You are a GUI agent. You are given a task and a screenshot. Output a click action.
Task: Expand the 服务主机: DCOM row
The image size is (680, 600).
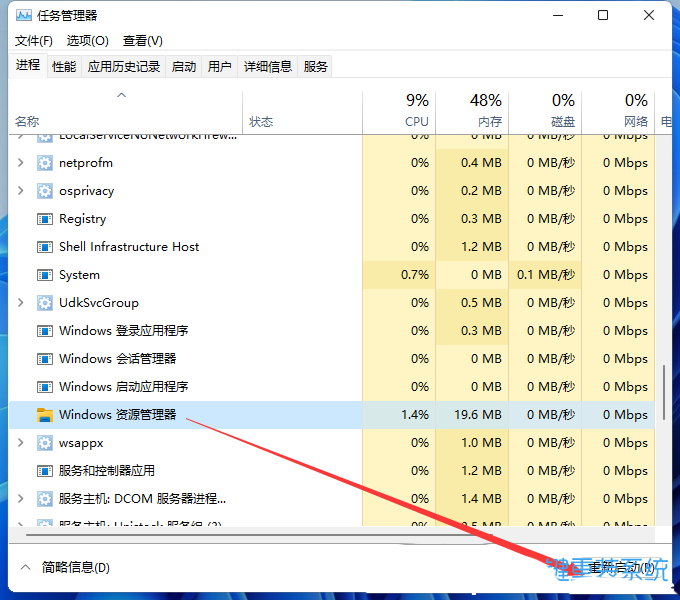(x=20, y=499)
